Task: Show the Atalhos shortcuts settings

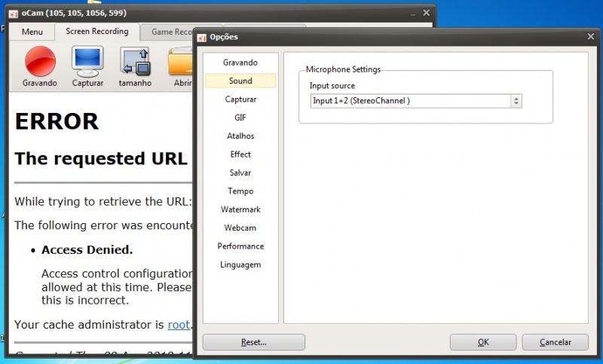Action: click(x=240, y=136)
